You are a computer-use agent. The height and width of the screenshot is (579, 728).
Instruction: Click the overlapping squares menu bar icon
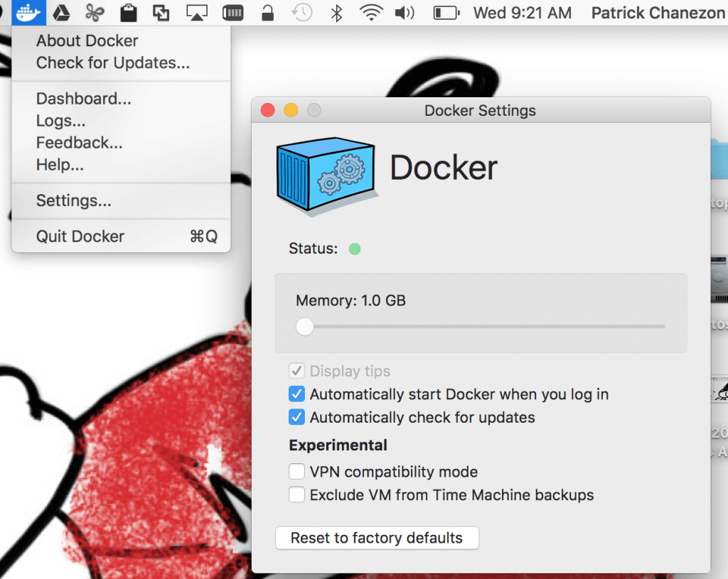(161, 13)
